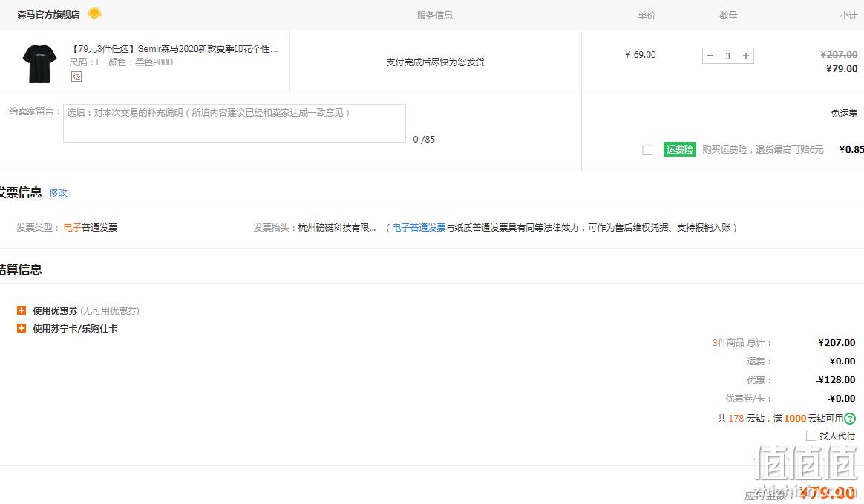The width and height of the screenshot is (864, 504).
Task: Click the unit price ¥ 69.00
Action: coord(641,54)
